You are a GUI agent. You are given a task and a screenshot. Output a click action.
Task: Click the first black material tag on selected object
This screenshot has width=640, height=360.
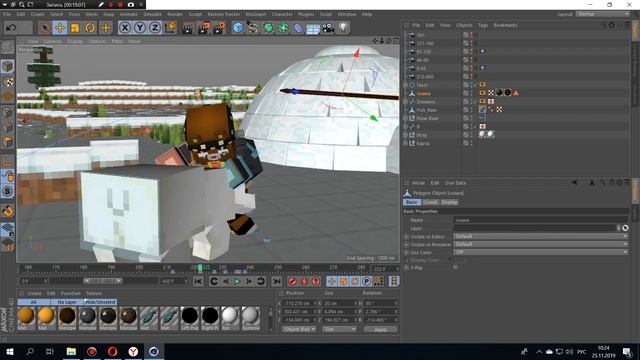point(499,93)
